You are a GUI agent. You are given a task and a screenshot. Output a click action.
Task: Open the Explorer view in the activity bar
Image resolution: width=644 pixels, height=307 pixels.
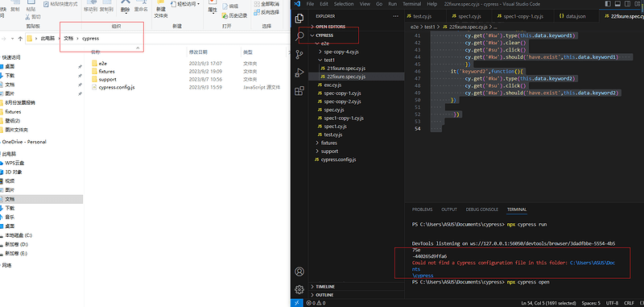(299, 18)
